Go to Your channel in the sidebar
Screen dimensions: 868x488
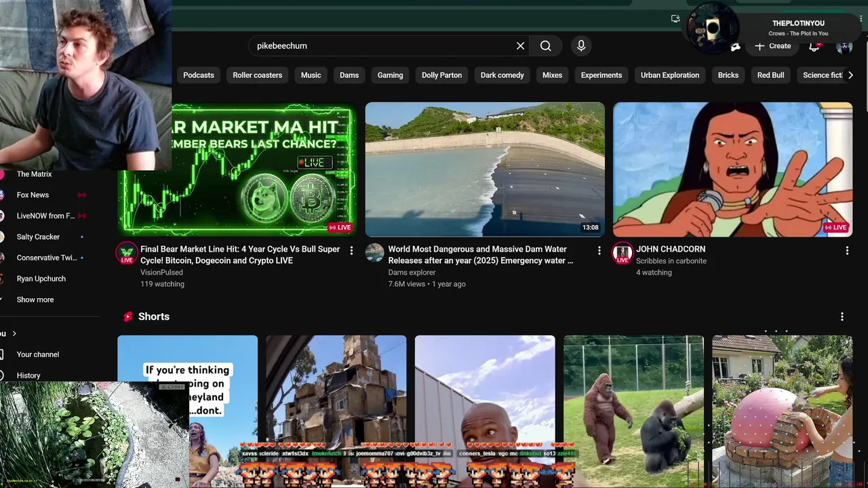[38, 354]
